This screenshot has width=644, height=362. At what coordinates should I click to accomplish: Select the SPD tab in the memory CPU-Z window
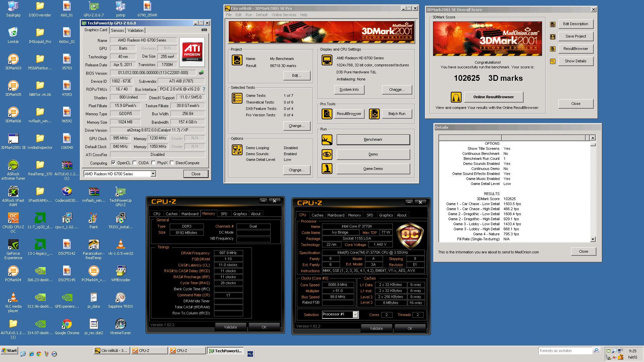pyautogui.click(x=224, y=214)
